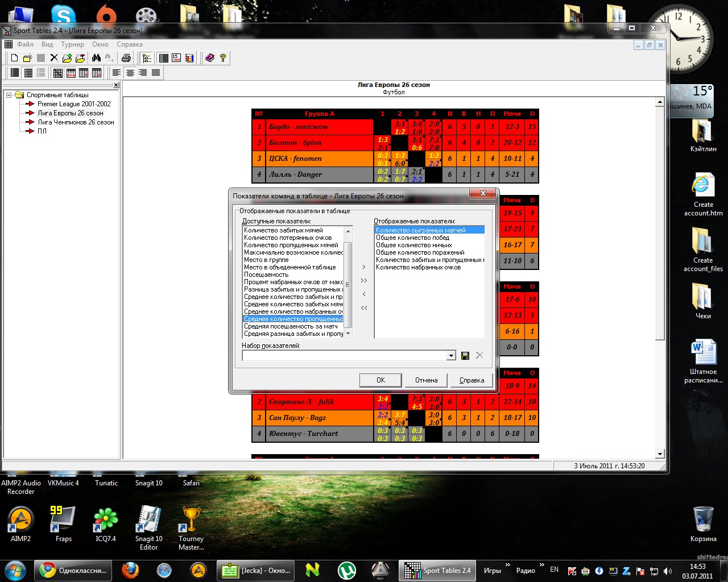Click the black X delete toolbar icon
The width and height of the screenshot is (728, 582).
[54, 58]
